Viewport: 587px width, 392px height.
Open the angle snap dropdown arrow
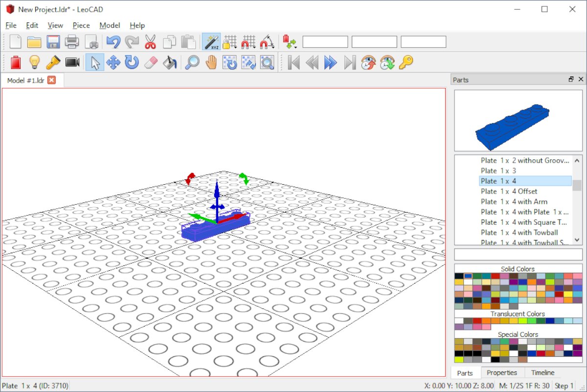pyautogui.click(x=272, y=47)
